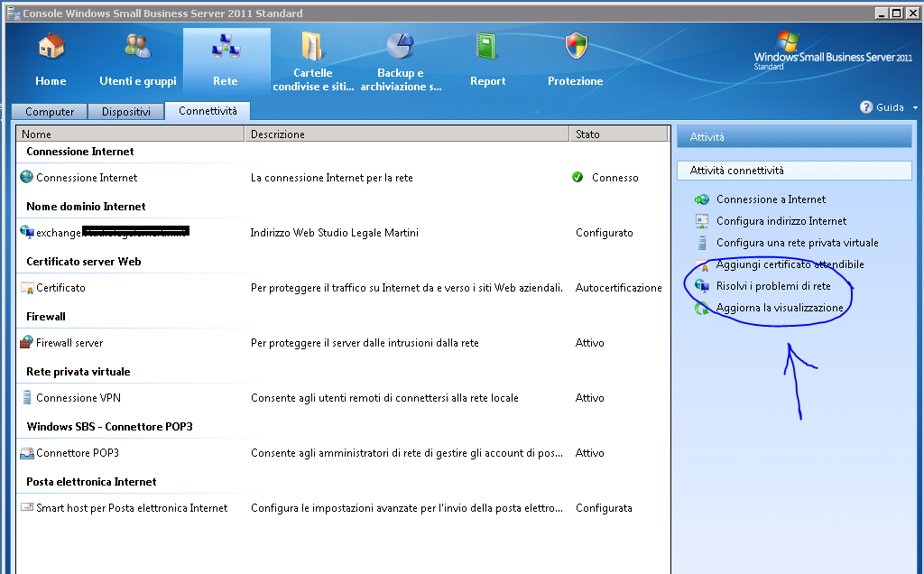Sort by the Stato column header

pos(619,134)
